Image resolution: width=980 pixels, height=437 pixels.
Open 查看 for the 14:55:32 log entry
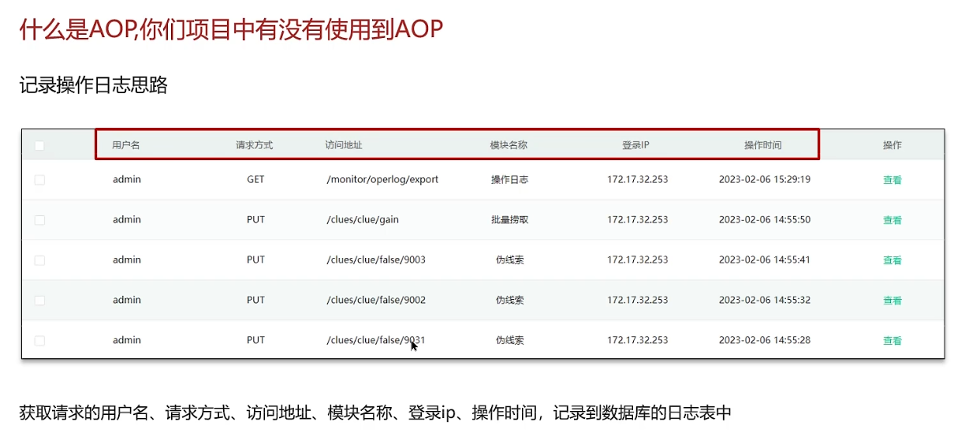pyautogui.click(x=892, y=301)
